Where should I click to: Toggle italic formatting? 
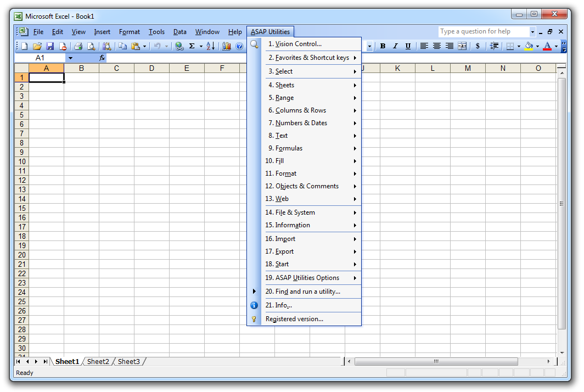396,46
